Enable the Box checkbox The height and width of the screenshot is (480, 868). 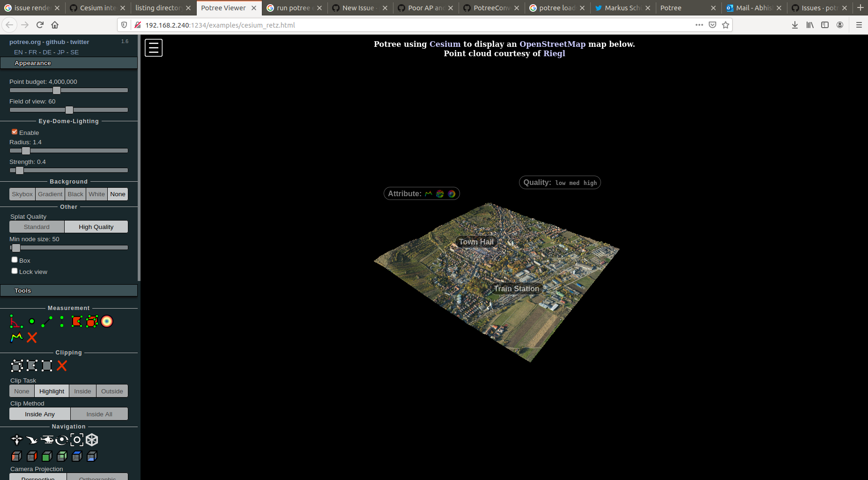15,259
